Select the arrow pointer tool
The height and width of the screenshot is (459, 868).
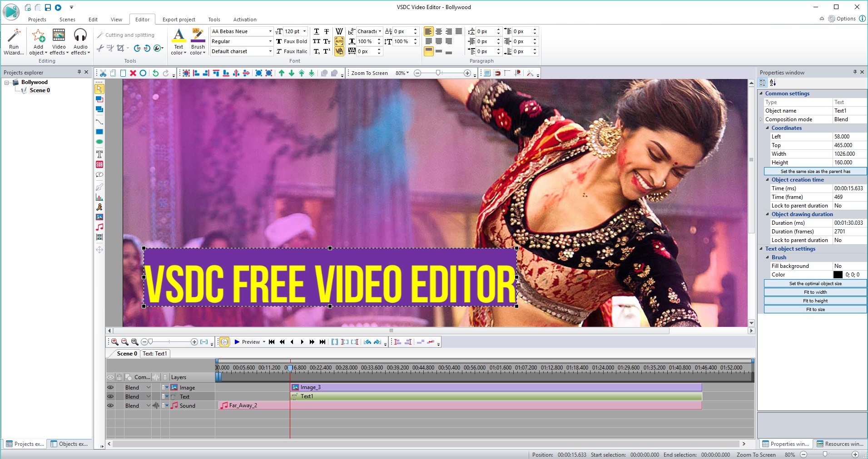click(x=99, y=89)
